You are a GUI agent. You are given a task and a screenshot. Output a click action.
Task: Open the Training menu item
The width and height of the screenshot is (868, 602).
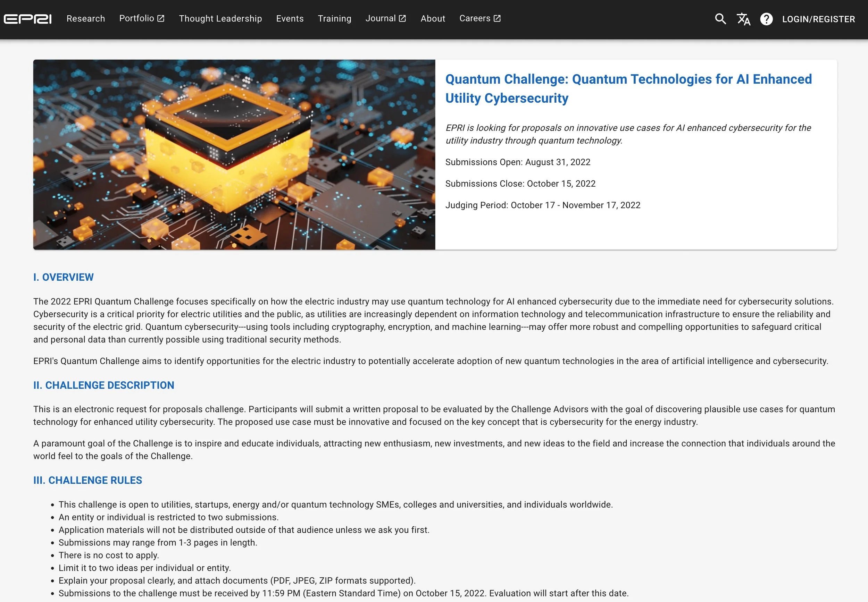point(334,18)
